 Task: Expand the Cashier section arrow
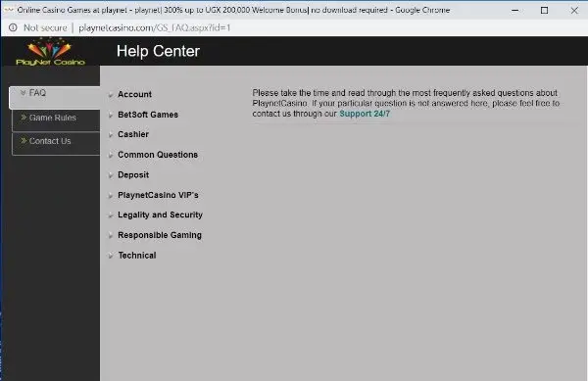click(x=111, y=135)
